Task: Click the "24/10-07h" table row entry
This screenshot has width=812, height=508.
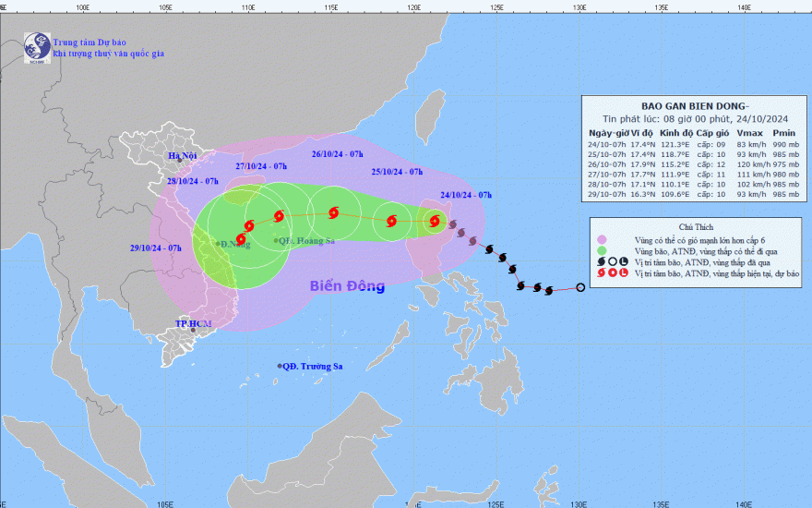Action: [607, 145]
